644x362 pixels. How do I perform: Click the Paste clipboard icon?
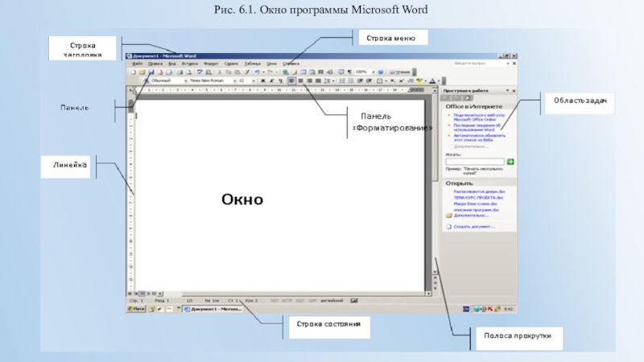click(x=237, y=72)
